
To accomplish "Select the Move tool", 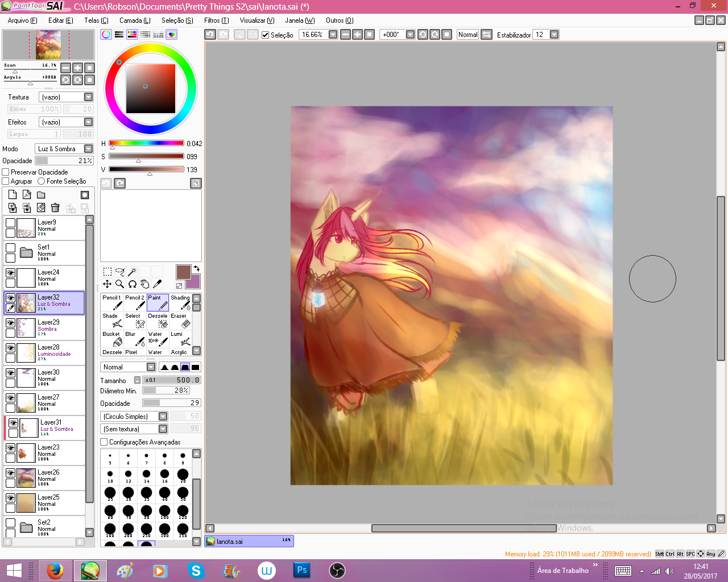I will click(107, 284).
